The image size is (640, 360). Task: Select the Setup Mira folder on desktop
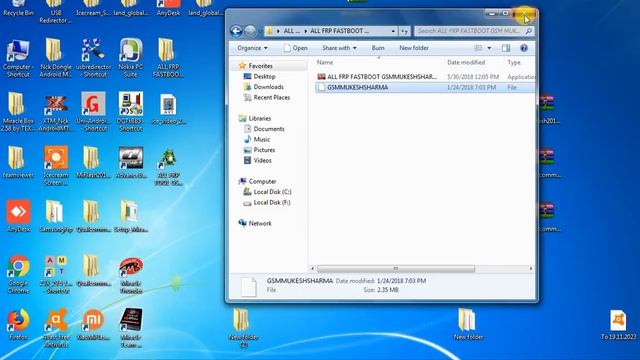tap(131, 216)
